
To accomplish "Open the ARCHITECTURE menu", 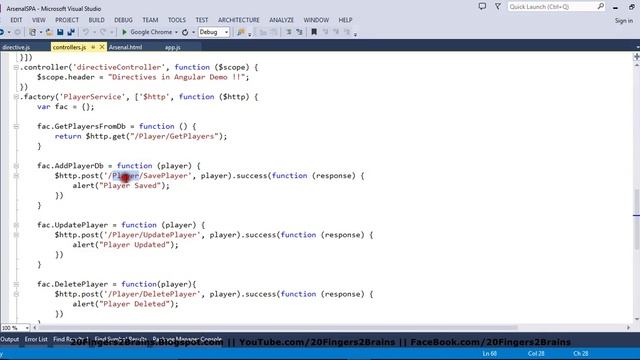I will tap(239, 20).
